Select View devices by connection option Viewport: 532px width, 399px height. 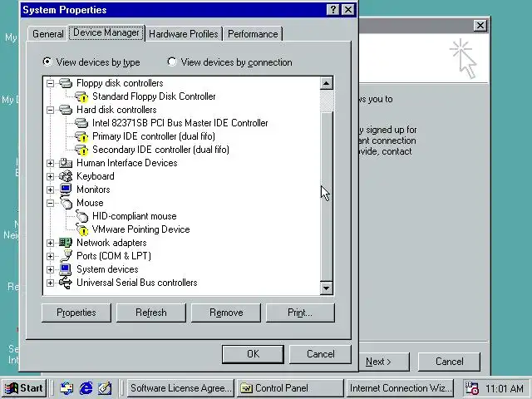[x=229, y=62]
